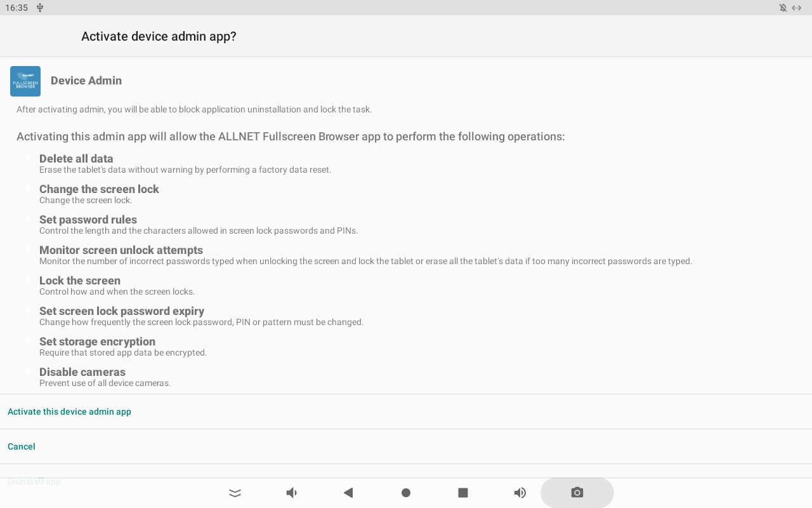
Task: Select the Change the screen lock entry
Action: coord(99,189)
